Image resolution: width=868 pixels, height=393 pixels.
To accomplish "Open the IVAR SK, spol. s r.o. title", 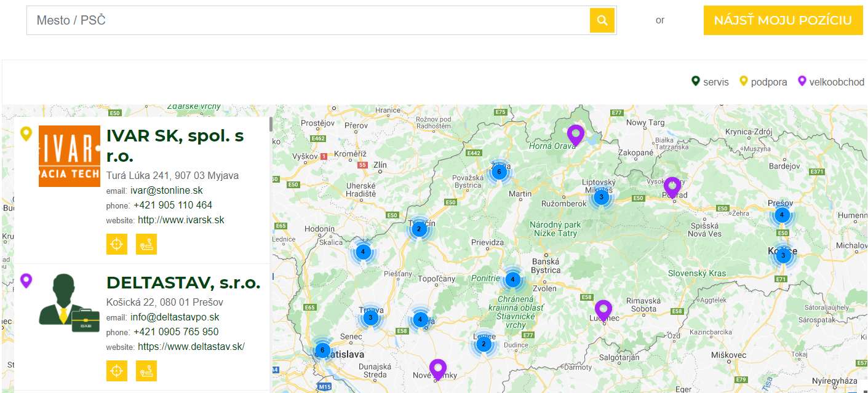I will [175, 146].
